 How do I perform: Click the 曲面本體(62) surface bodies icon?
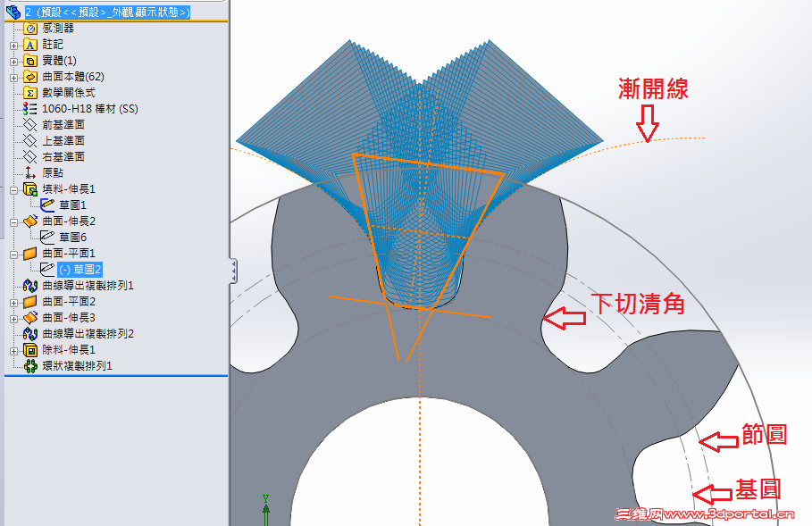point(30,77)
